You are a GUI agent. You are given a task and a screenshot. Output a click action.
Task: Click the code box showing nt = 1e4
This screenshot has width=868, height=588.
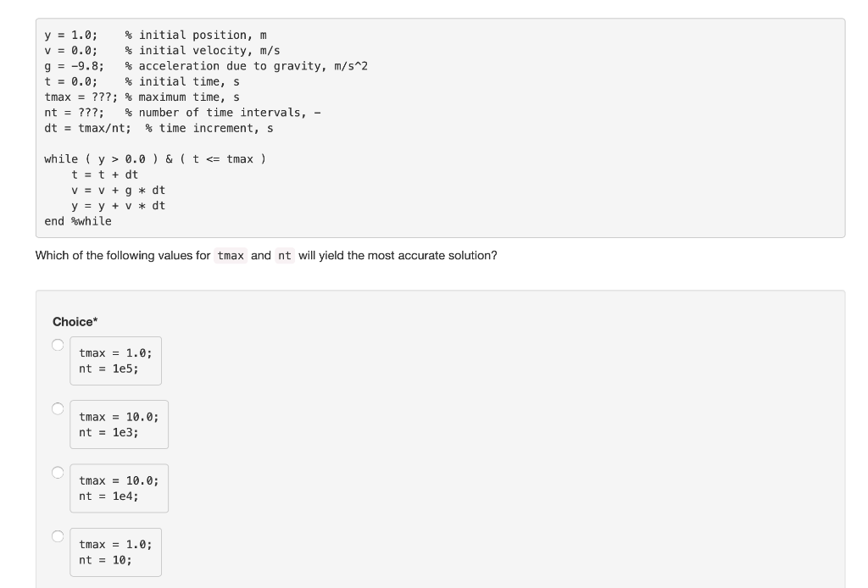coord(118,488)
